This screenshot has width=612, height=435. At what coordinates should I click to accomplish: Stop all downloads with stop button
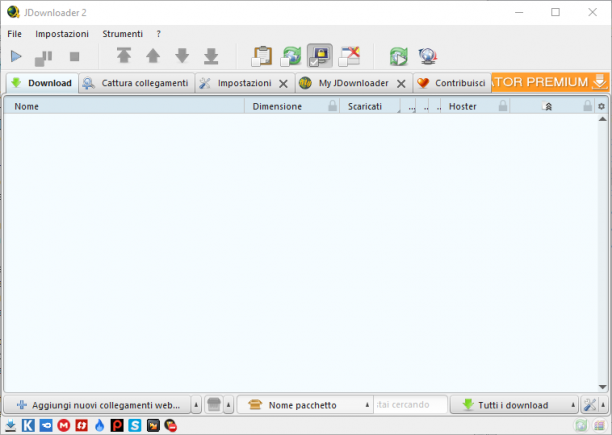tap(74, 57)
